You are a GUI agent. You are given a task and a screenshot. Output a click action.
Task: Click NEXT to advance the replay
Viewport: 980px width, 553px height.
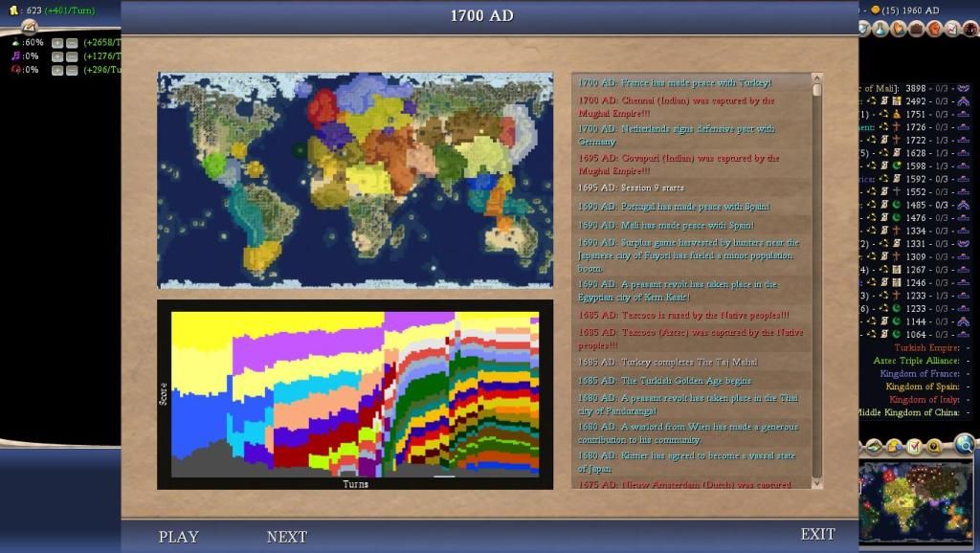[287, 537]
